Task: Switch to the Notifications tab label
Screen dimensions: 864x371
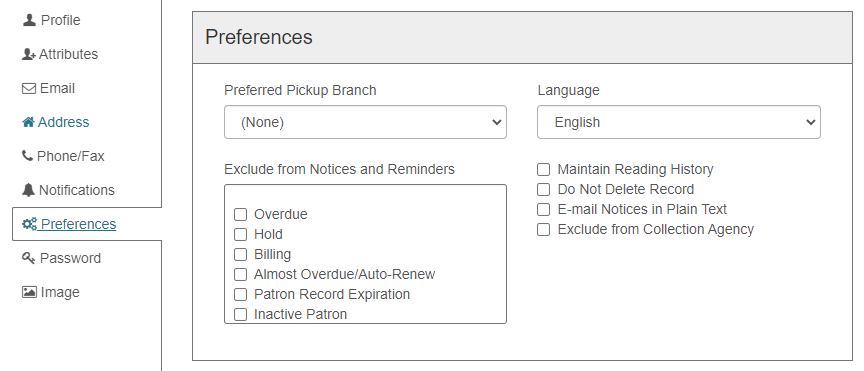Action: point(77,190)
